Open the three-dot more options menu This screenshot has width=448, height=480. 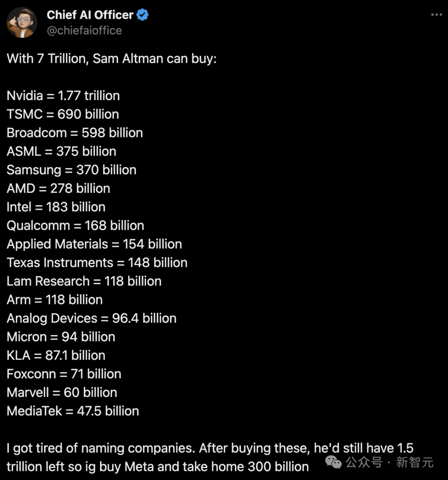point(436,15)
